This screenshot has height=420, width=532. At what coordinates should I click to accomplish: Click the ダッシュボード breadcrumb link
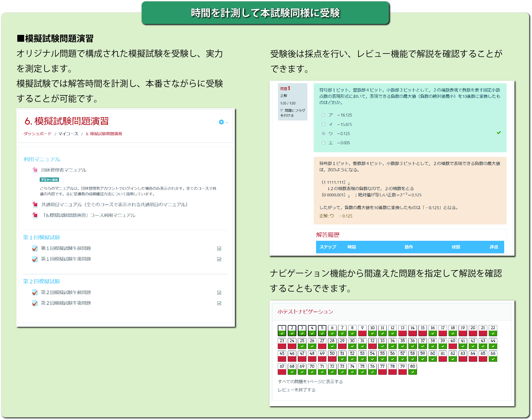(37, 134)
